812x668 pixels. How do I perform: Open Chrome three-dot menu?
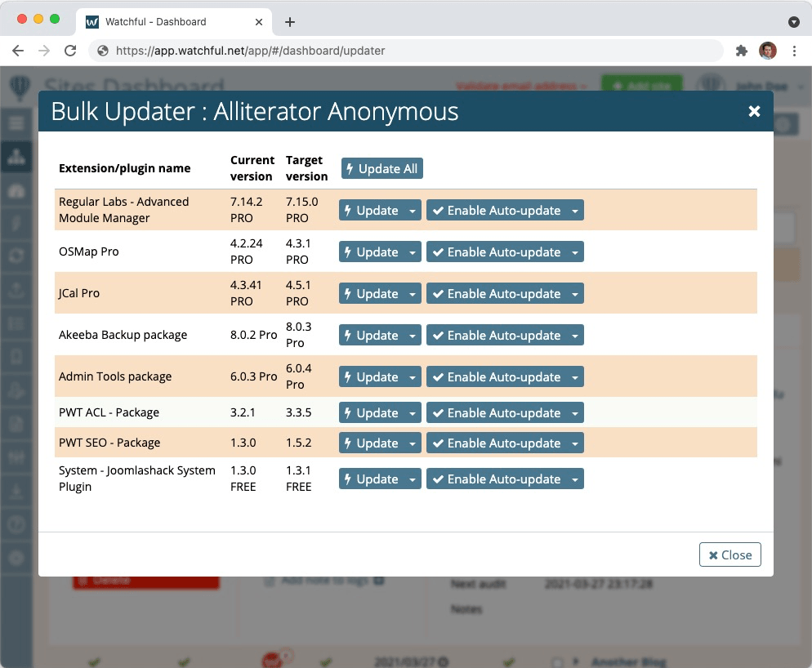794,51
